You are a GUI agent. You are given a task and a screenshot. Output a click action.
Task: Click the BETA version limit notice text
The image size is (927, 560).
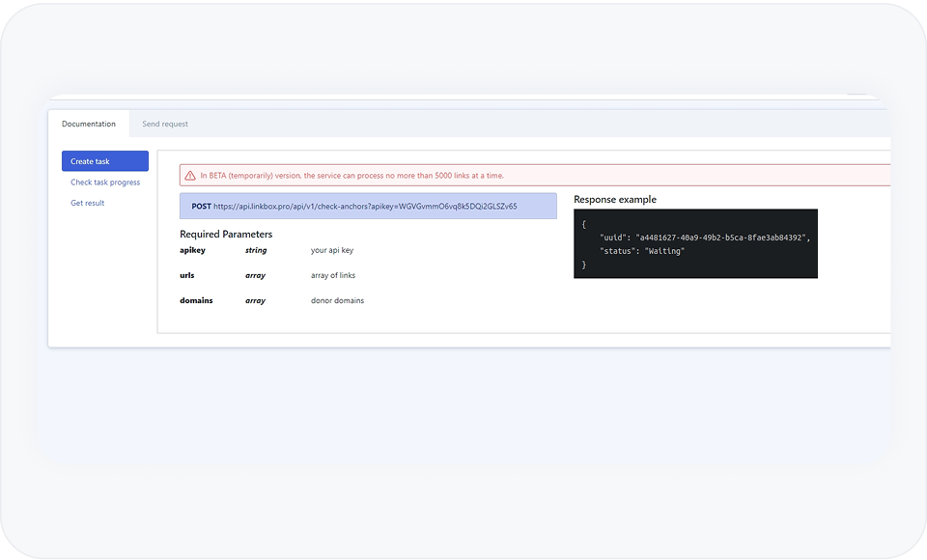point(351,176)
